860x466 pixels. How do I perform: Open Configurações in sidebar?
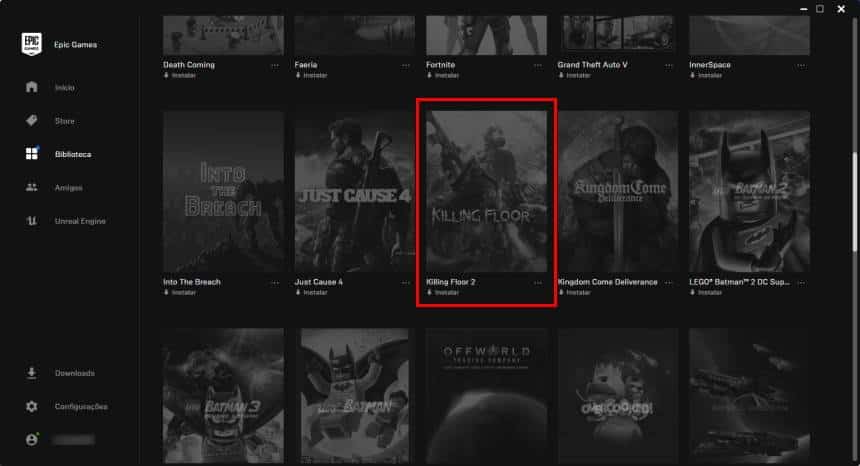point(81,407)
